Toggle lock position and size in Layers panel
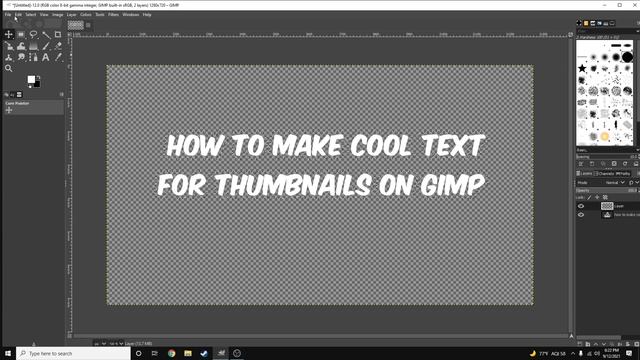The height and width of the screenshot is (360, 640). (597, 198)
